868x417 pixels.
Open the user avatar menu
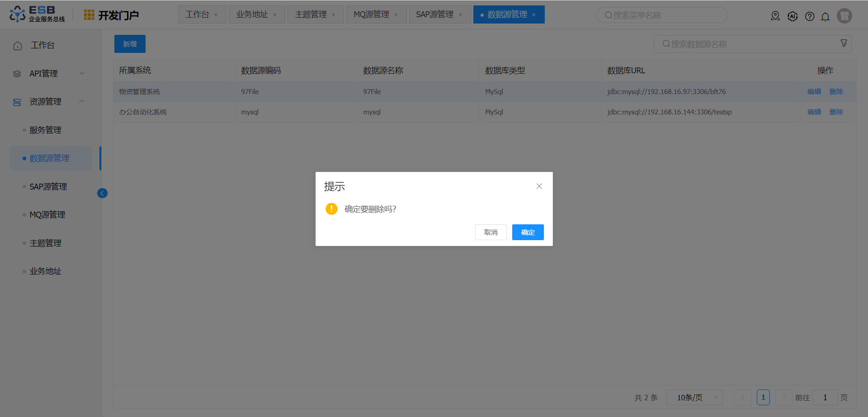pyautogui.click(x=844, y=16)
